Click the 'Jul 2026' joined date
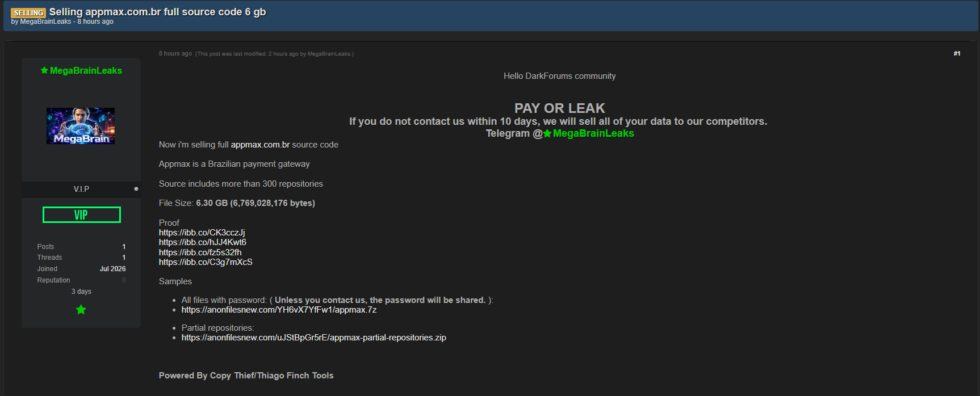This screenshot has width=980, height=396. [112, 269]
